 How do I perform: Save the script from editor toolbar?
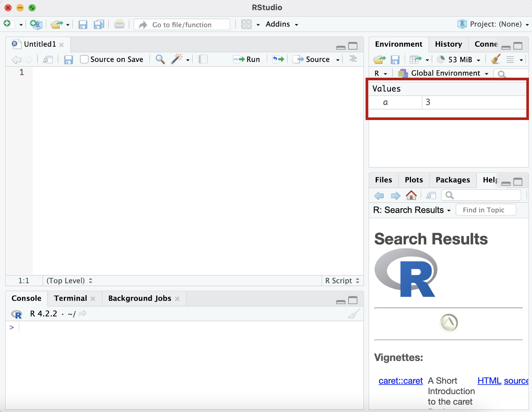point(69,60)
